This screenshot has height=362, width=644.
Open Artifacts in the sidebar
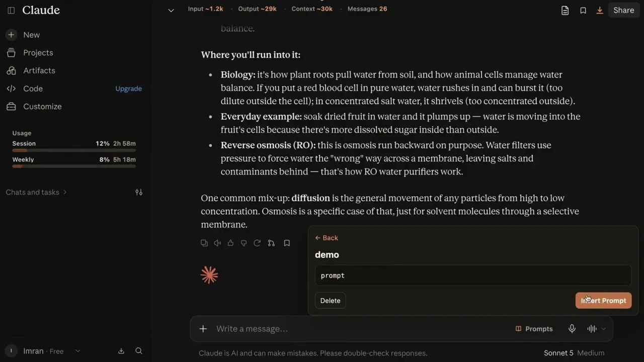[x=39, y=70]
